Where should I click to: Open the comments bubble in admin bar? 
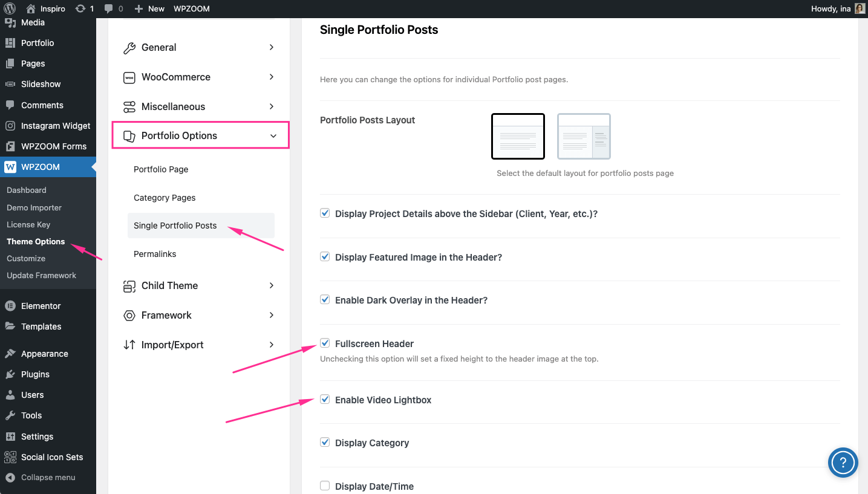109,8
